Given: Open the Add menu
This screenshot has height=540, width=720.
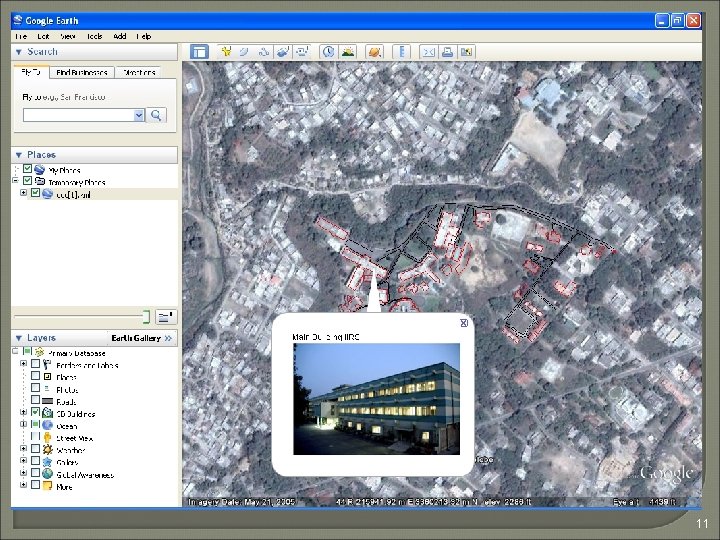Looking at the screenshot, I should tap(120, 36).
